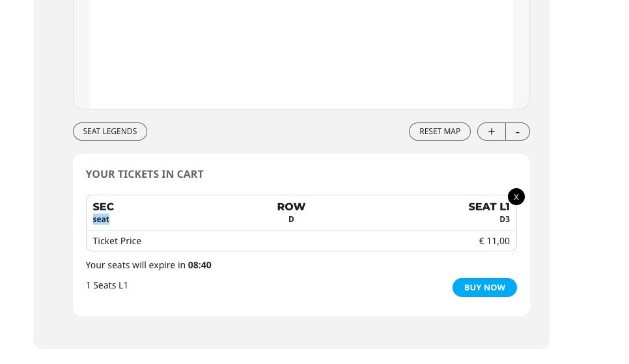Viewport: 629px width, 364px height.
Task: Click the Ticket Price label
Action: pos(117,241)
